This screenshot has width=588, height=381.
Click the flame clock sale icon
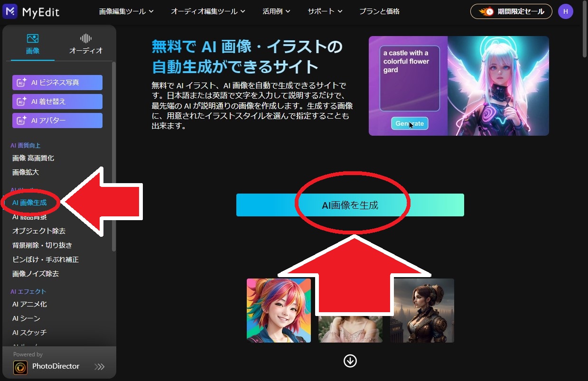[x=486, y=11]
